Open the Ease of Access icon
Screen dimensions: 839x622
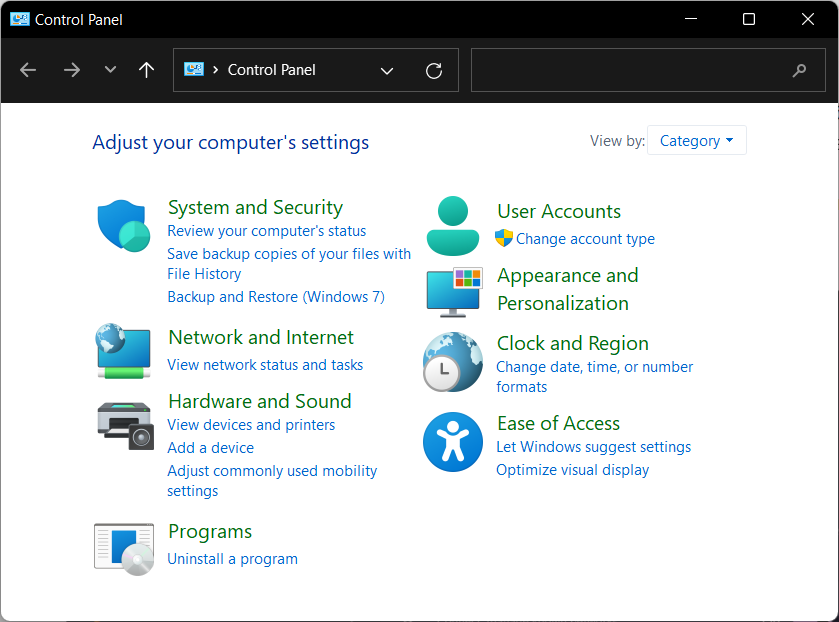[x=453, y=442]
